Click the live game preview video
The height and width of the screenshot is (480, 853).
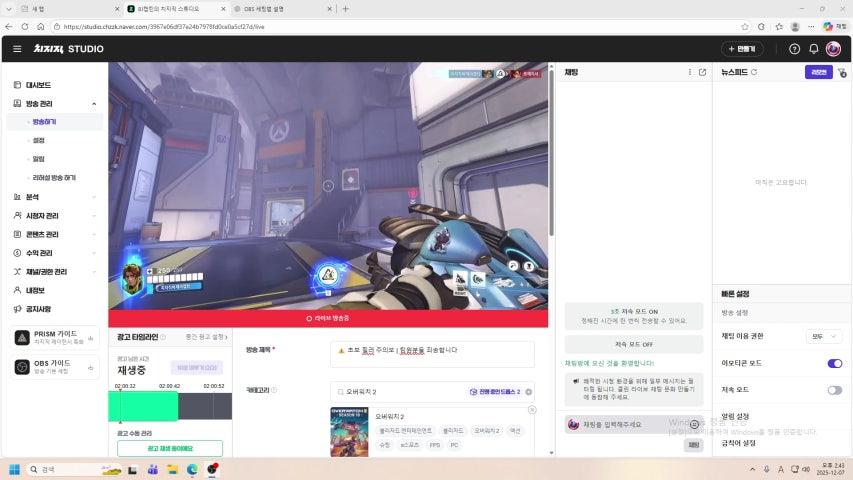coord(328,186)
